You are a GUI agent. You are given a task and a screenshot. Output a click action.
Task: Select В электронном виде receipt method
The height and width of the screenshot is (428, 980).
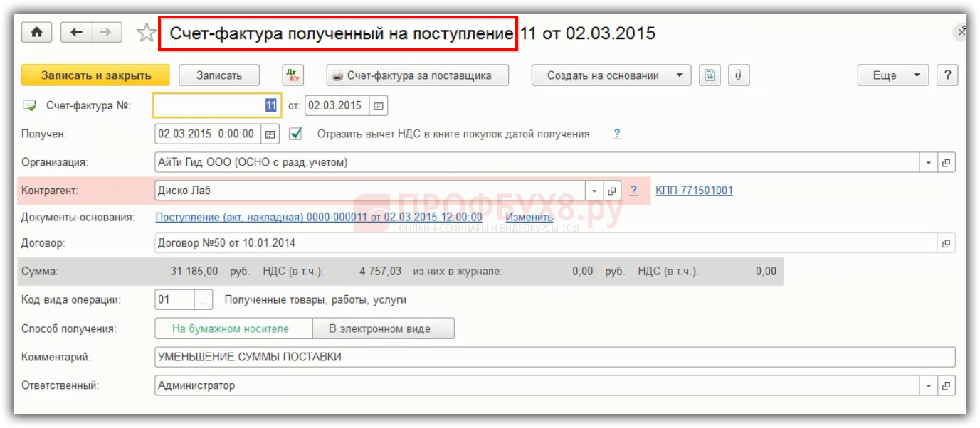(x=383, y=328)
